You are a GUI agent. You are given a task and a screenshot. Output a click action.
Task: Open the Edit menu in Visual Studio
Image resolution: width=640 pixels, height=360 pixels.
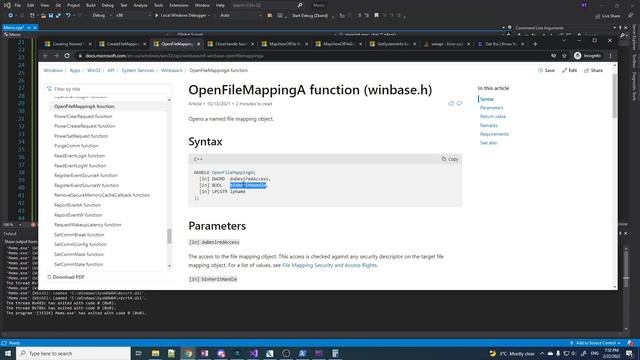tap(31, 5)
